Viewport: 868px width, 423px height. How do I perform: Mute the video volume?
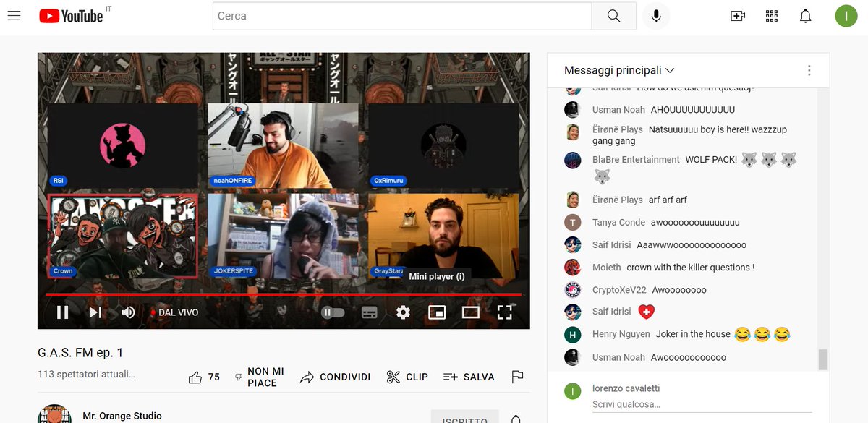coord(128,312)
